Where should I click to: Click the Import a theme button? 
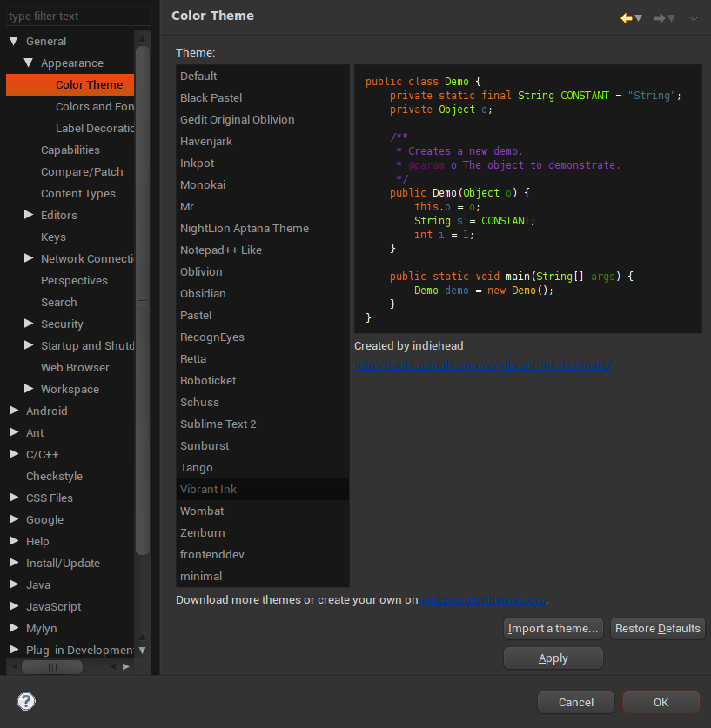point(553,628)
